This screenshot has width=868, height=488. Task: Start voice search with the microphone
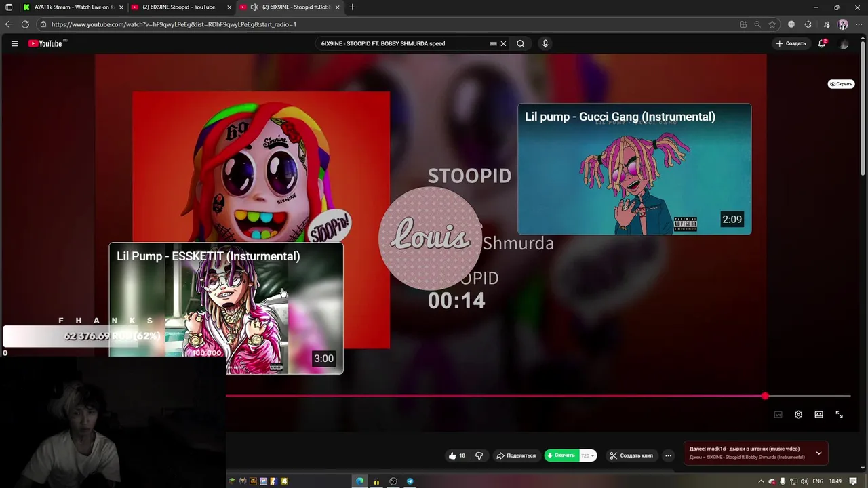click(545, 43)
